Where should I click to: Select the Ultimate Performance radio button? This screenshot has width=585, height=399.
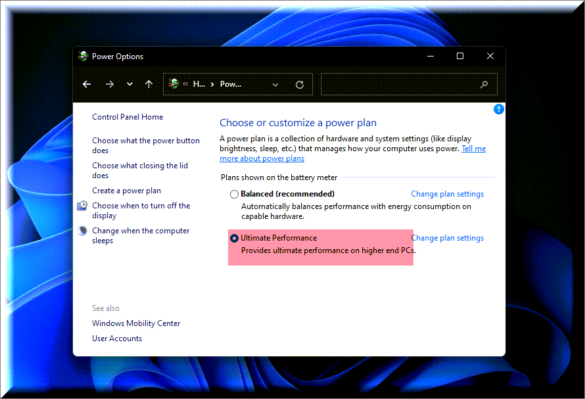pos(234,238)
